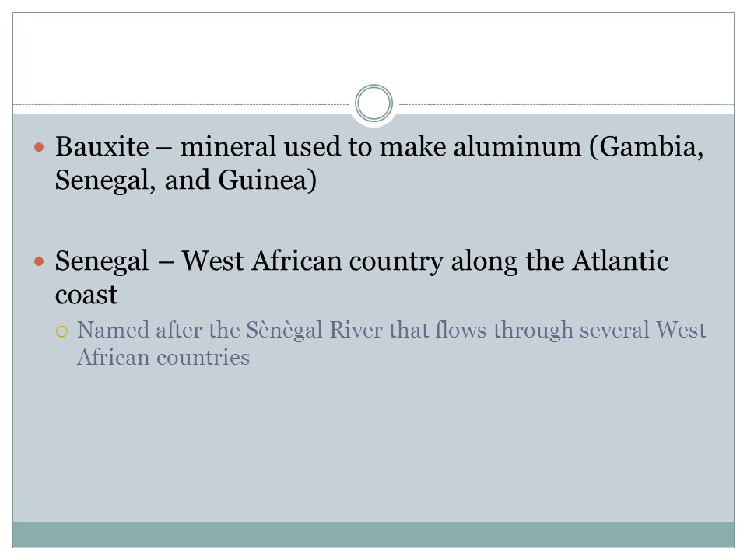The width and height of the screenshot is (747, 560).
Task: Click the word '(Gambia,' in first bullet
Action: [x=647, y=147]
